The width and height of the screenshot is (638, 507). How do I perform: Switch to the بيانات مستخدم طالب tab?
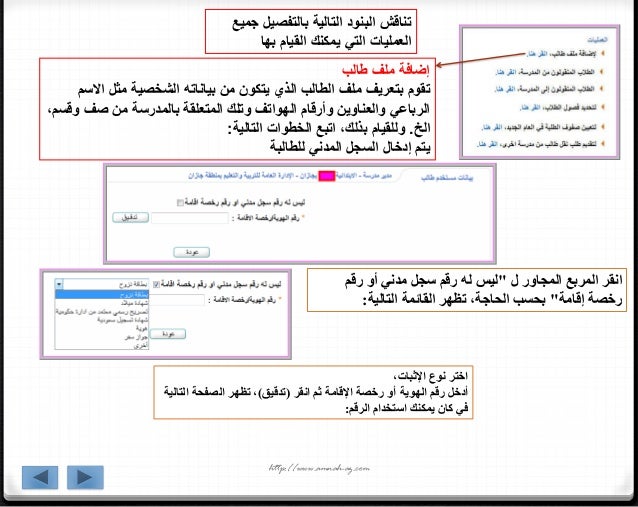(x=447, y=178)
